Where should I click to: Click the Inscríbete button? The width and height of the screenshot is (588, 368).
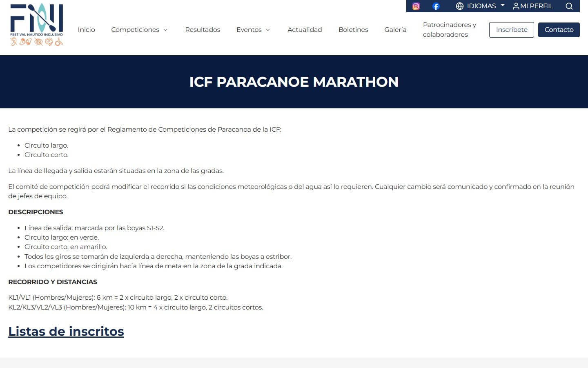[512, 30]
